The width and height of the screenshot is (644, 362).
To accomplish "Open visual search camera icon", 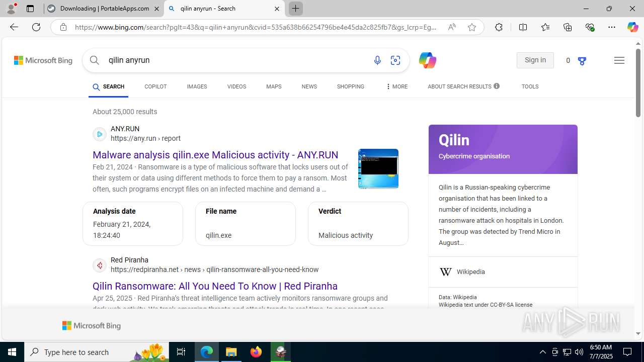I will click(x=395, y=60).
